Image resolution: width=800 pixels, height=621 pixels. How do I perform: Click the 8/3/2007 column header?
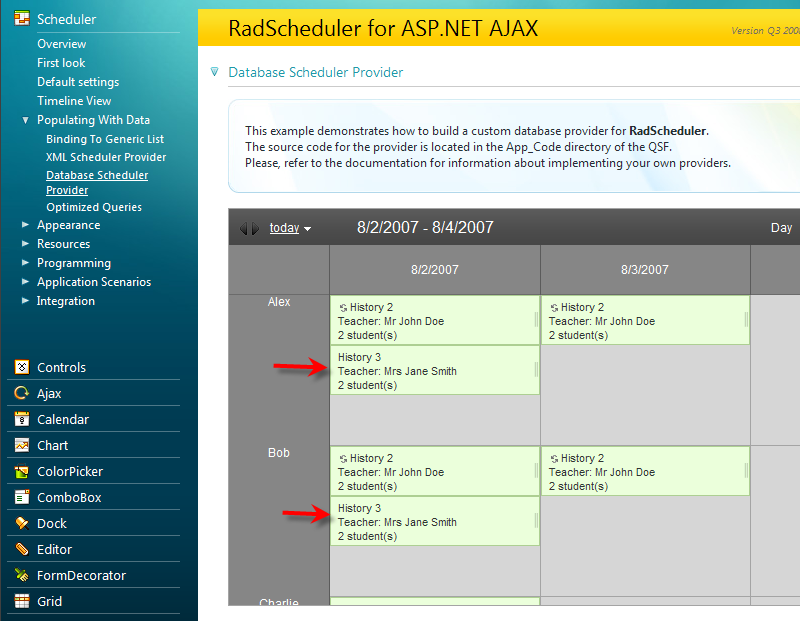(x=645, y=269)
